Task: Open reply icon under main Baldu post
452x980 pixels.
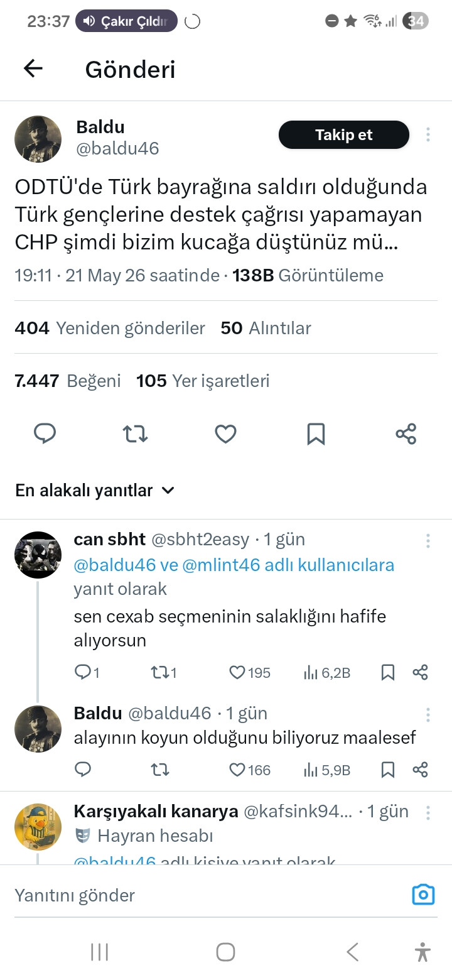Action: [45, 433]
